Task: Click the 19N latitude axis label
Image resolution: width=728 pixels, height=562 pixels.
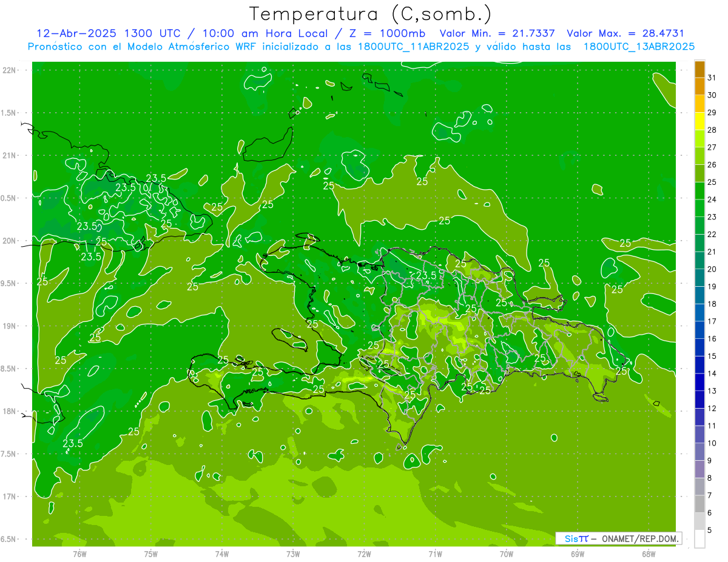Action: pyautogui.click(x=10, y=326)
